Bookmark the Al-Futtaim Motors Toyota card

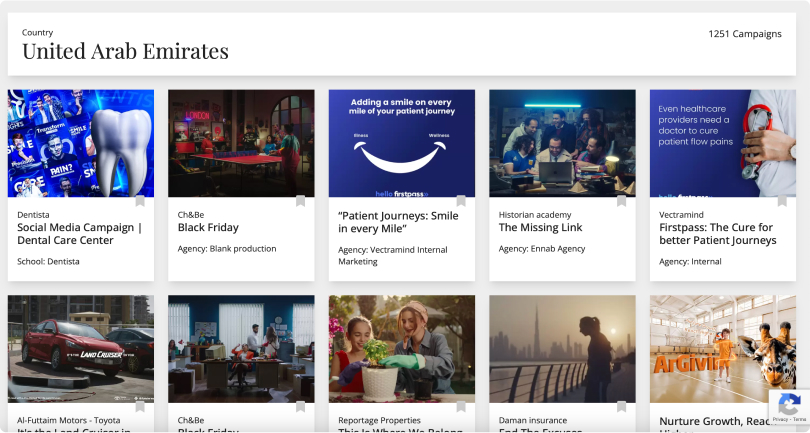(x=140, y=407)
